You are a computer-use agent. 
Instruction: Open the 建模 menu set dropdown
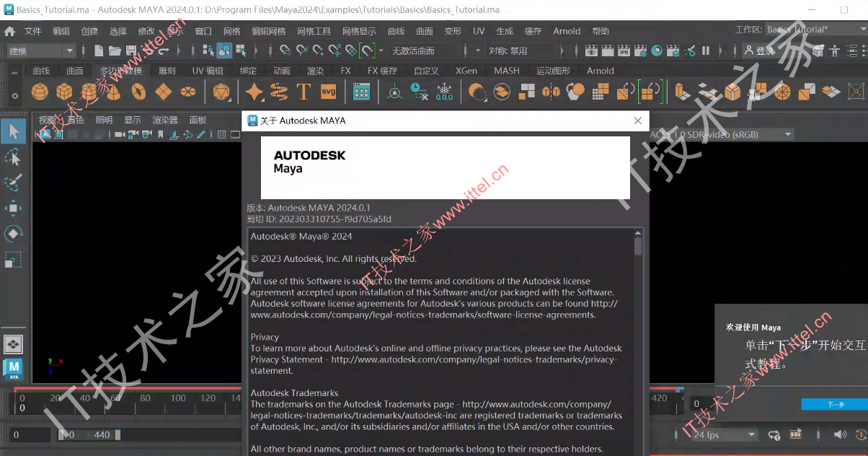(x=41, y=51)
